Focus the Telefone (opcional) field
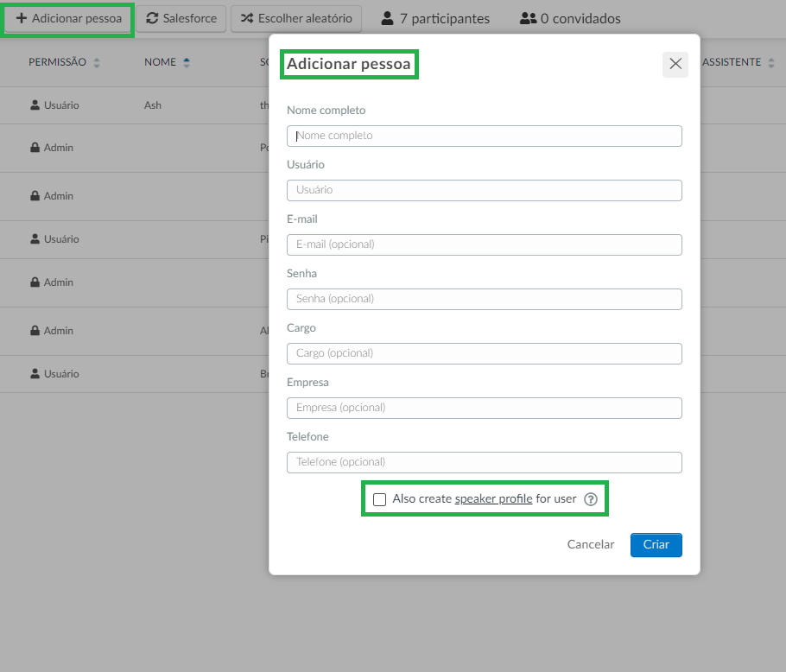This screenshot has height=672, width=786. (485, 462)
